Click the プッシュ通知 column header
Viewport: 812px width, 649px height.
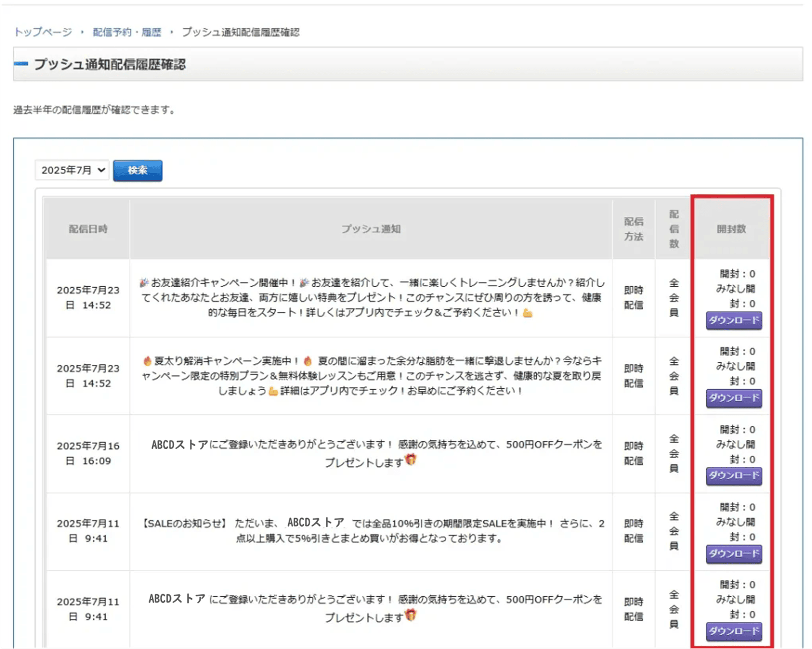click(x=370, y=229)
